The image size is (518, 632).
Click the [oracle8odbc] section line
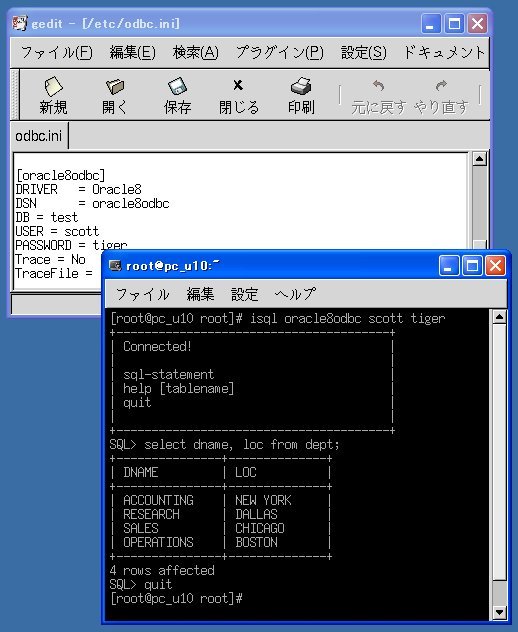[x=60, y=175]
